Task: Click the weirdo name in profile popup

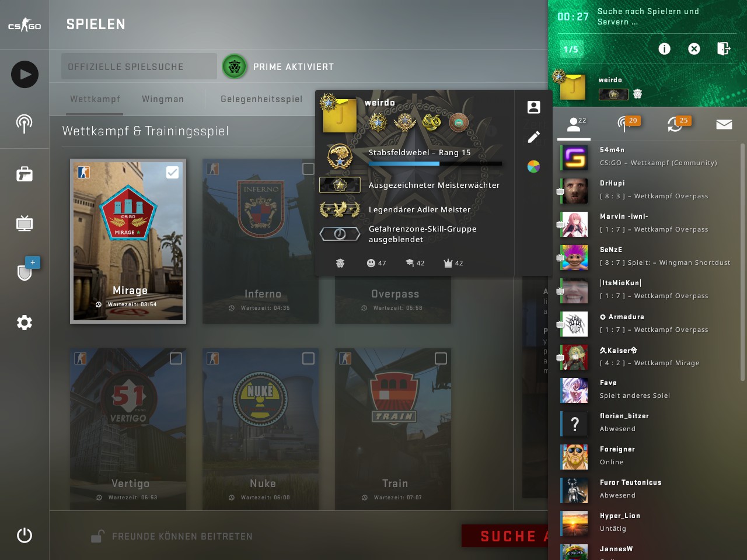Action: coord(380,103)
